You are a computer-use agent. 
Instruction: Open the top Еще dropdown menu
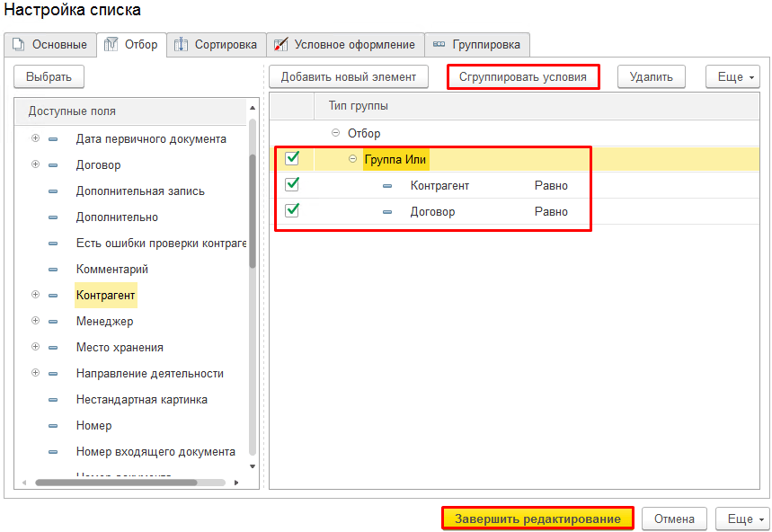pyautogui.click(x=733, y=77)
